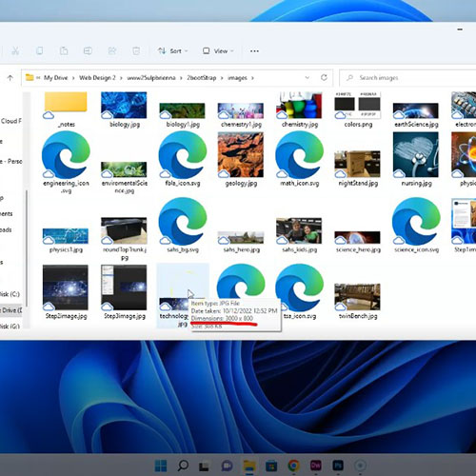The image size is (476, 476).
Task: Select the earthScience.jpg file
Action: click(x=416, y=114)
